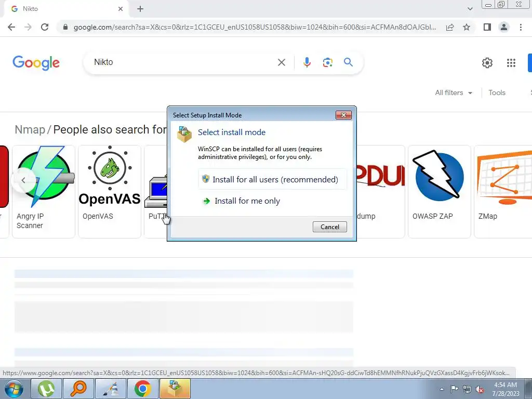Close the Select Setup Install Mode dialog
The height and width of the screenshot is (399, 532).
click(x=343, y=115)
